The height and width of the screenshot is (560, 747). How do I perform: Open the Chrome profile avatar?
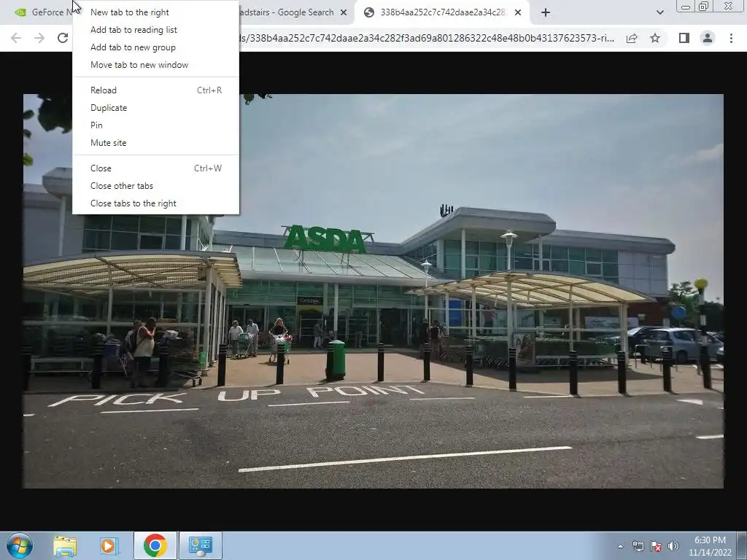(x=708, y=38)
